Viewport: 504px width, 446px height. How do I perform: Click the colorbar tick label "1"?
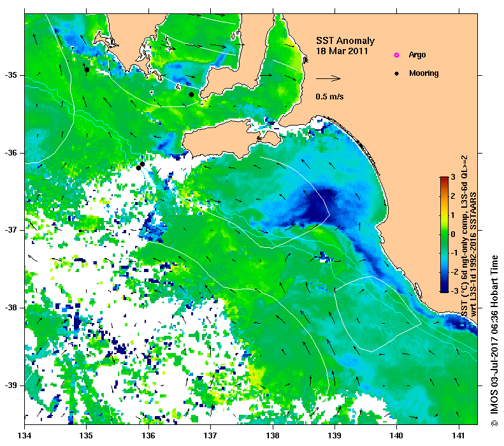click(453, 215)
